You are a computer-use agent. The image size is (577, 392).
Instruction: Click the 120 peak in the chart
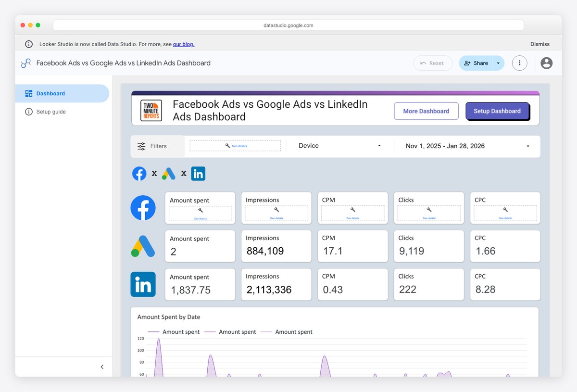159,340
